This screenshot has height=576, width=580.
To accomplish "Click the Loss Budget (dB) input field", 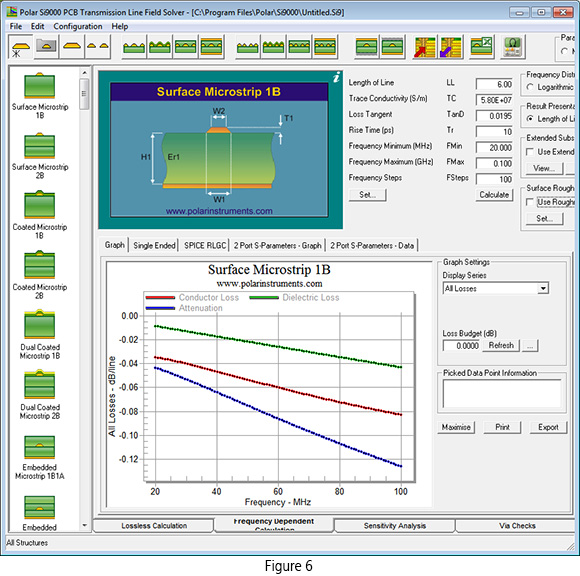I will click(x=461, y=346).
